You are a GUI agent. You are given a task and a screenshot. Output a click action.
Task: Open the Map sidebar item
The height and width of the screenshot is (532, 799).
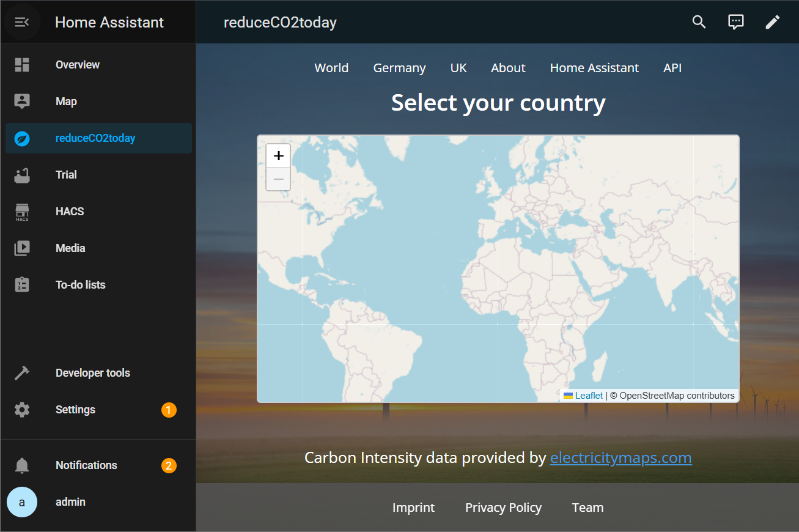tap(98, 102)
